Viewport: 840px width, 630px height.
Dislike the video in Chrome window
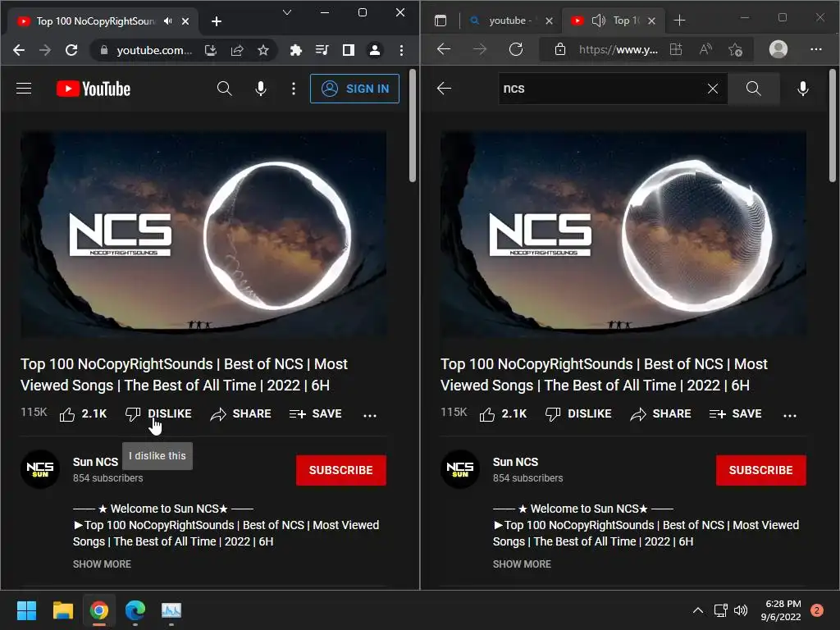(x=158, y=414)
